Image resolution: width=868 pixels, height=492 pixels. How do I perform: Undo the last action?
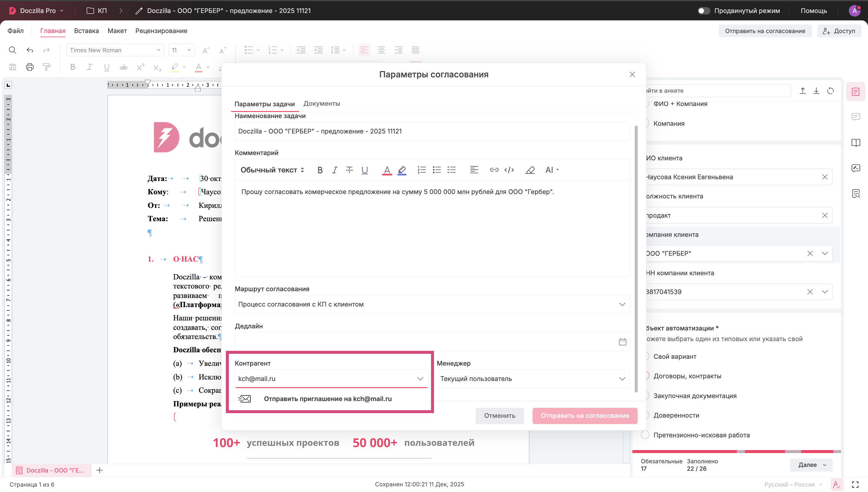click(30, 50)
